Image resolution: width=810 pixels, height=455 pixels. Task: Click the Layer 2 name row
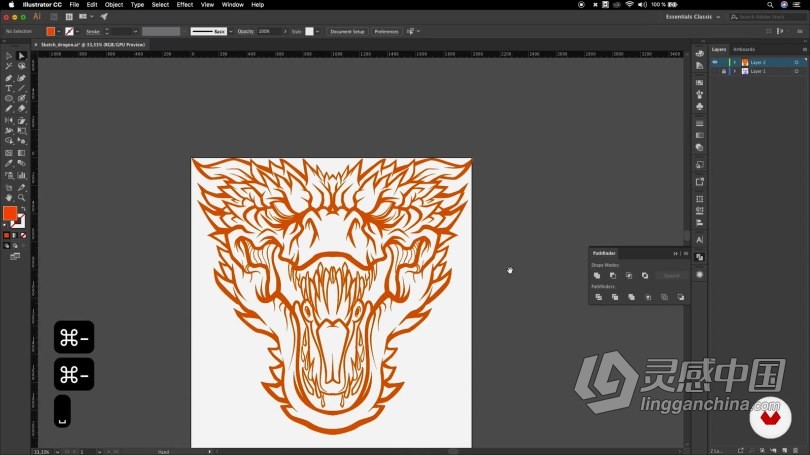click(x=758, y=62)
